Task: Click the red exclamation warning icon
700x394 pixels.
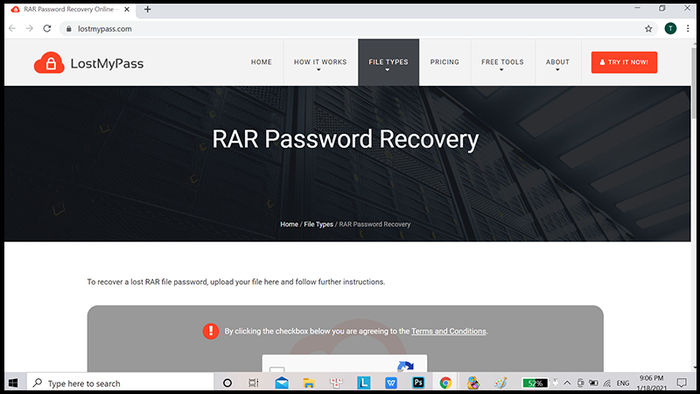Action: click(211, 331)
